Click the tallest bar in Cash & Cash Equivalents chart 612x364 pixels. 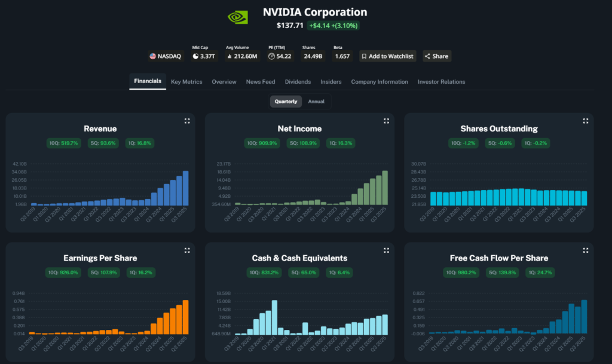[275, 317]
